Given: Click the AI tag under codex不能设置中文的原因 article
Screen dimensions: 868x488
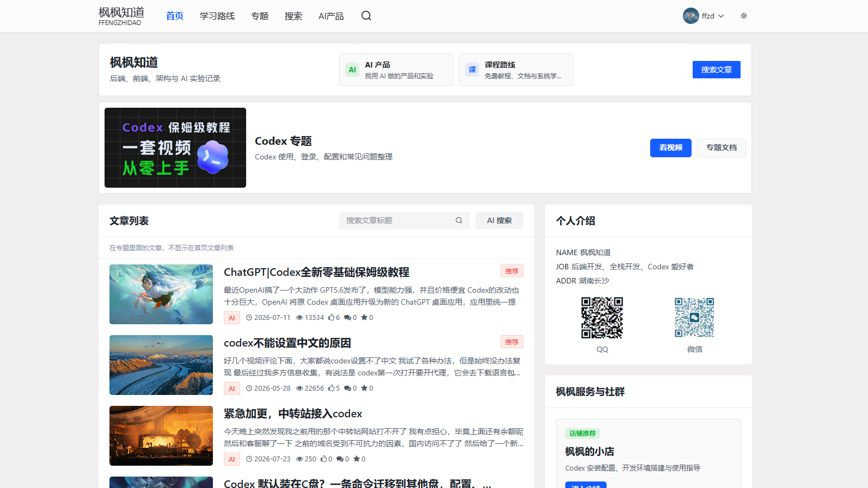Looking at the screenshot, I should click(x=232, y=388).
